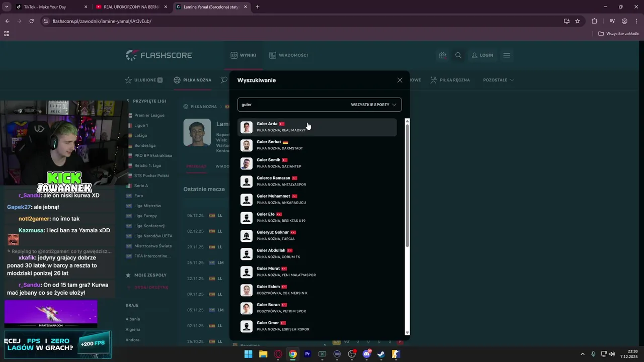Select Guler Abdullah from Corum FK
Viewport: 644px width, 362px height.
317,254
